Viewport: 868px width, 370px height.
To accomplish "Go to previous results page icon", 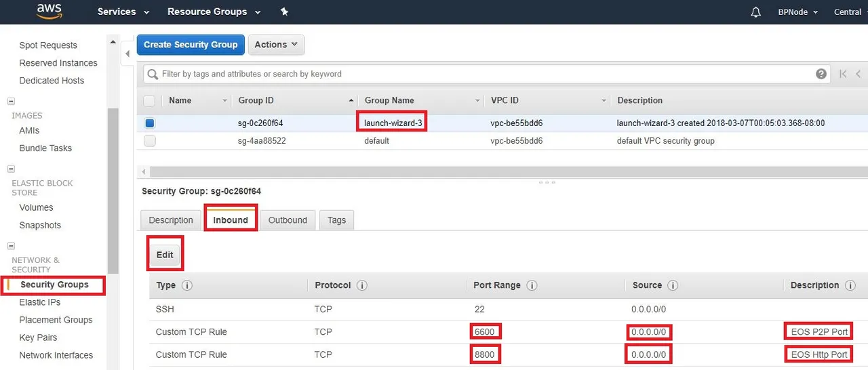I will (858, 74).
